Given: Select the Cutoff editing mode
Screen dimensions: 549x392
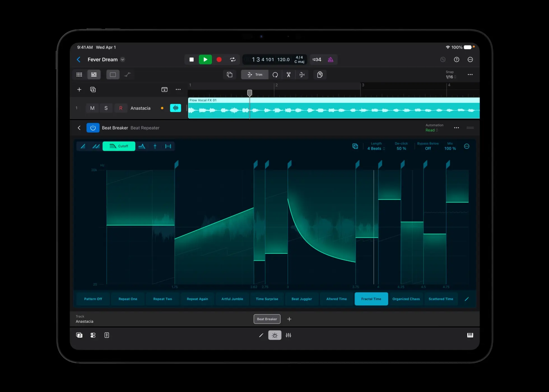Looking at the screenshot, I should coord(119,146).
